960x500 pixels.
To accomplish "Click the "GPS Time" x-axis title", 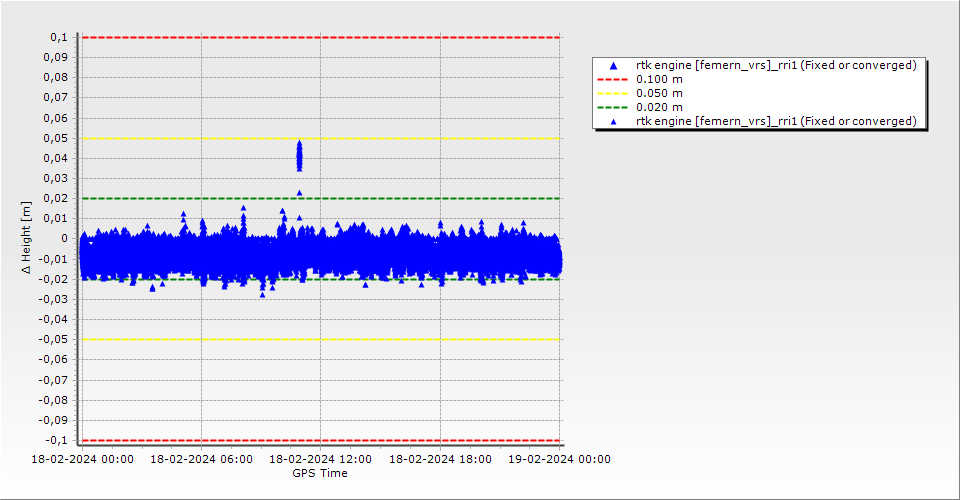I will point(320,473).
